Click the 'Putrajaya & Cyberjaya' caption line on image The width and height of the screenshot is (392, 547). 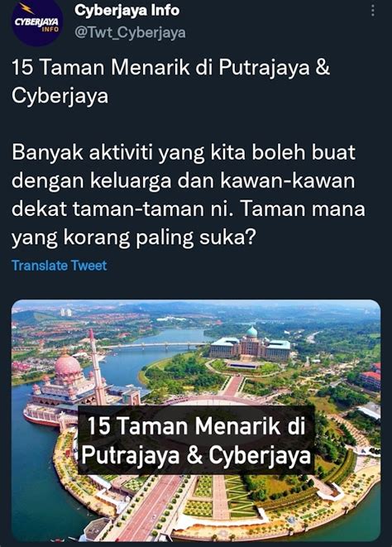196,455
